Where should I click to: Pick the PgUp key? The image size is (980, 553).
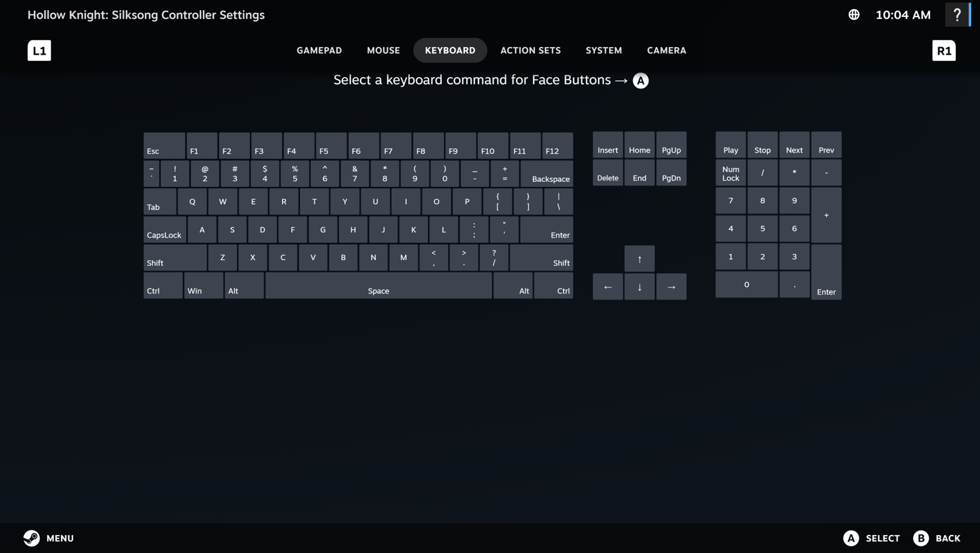[x=671, y=145]
